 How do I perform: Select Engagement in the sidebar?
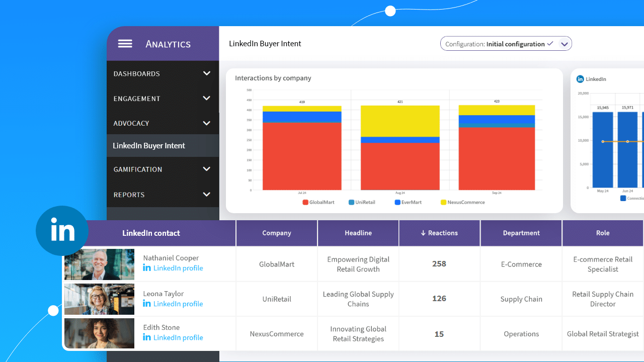pyautogui.click(x=137, y=99)
